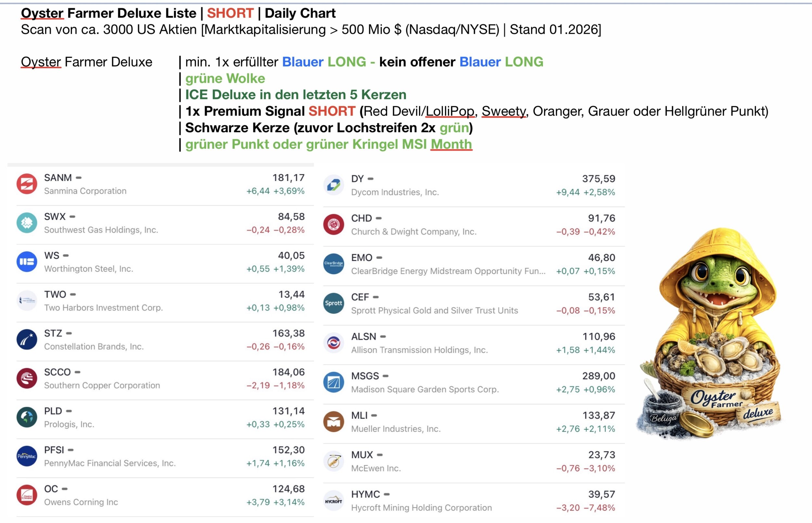Image resolution: width=812 pixels, height=523 pixels.
Task: Click the Dycom Industries logo icon
Action: point(333,185)
